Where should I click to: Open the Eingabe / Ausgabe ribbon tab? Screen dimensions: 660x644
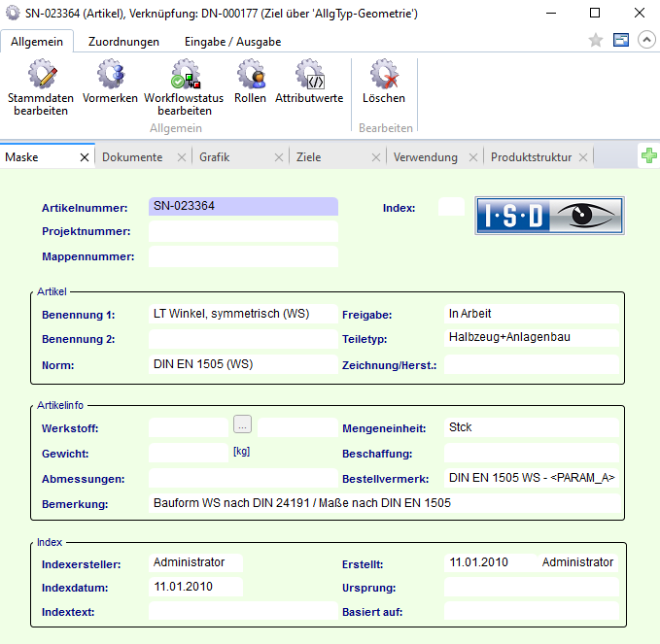click(x=233, y=42)
